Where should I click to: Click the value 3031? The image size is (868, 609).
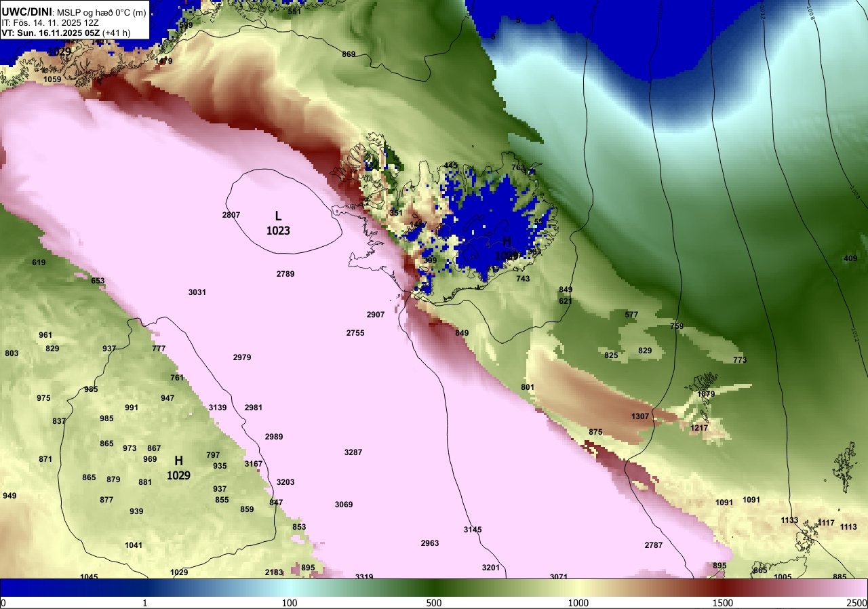click(x=197, y=292)
